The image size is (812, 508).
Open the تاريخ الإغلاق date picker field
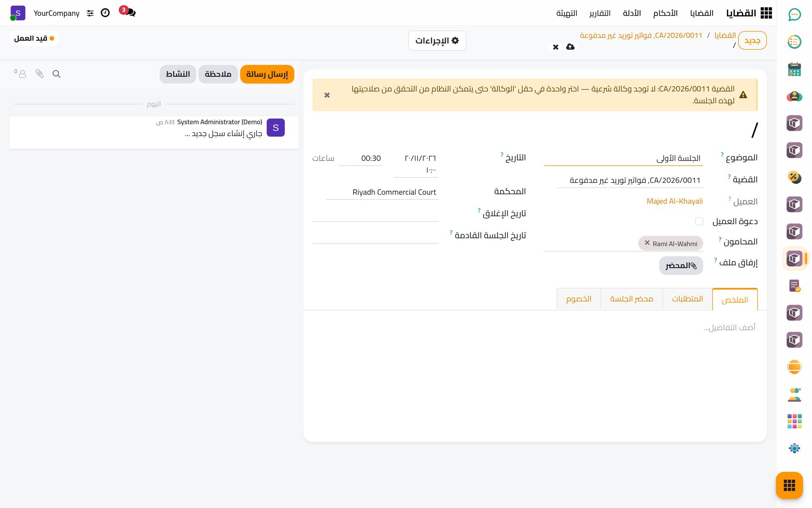376,214
